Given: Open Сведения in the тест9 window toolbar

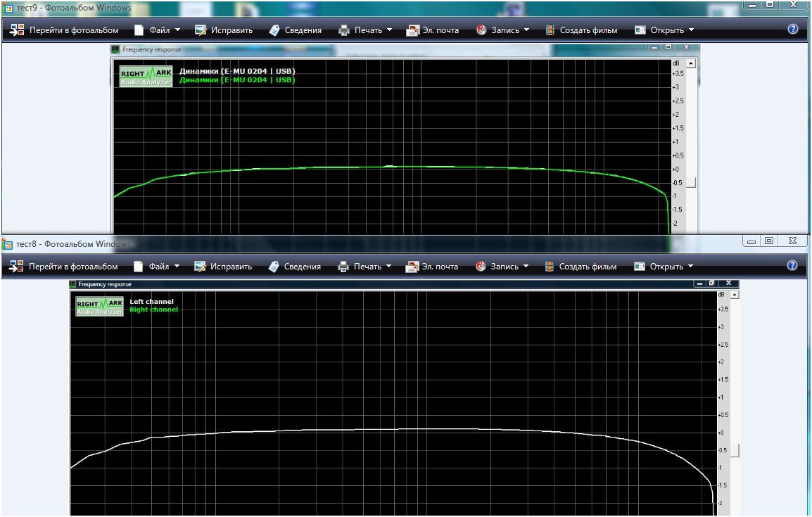Looking at the screenshot, I should [295, 30].
